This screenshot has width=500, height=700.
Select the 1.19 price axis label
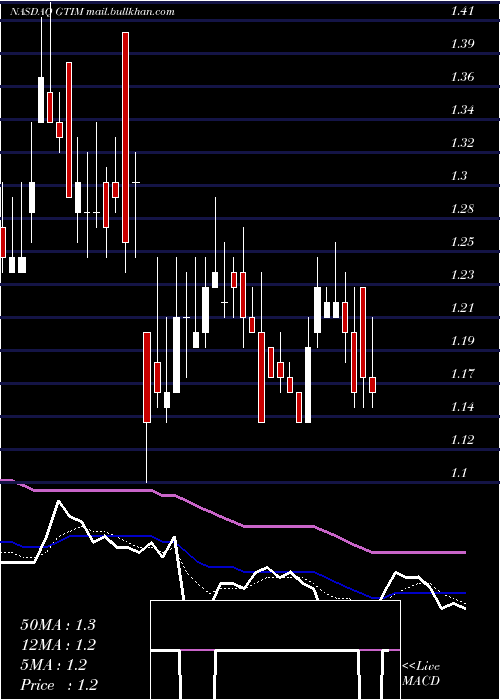point(462,341)
